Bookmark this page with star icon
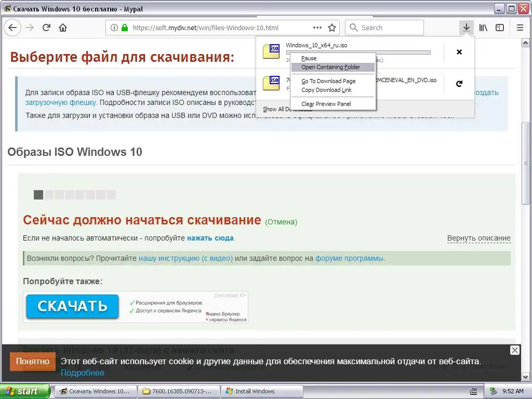Screen dimensions: 532x399 point(332,28)
